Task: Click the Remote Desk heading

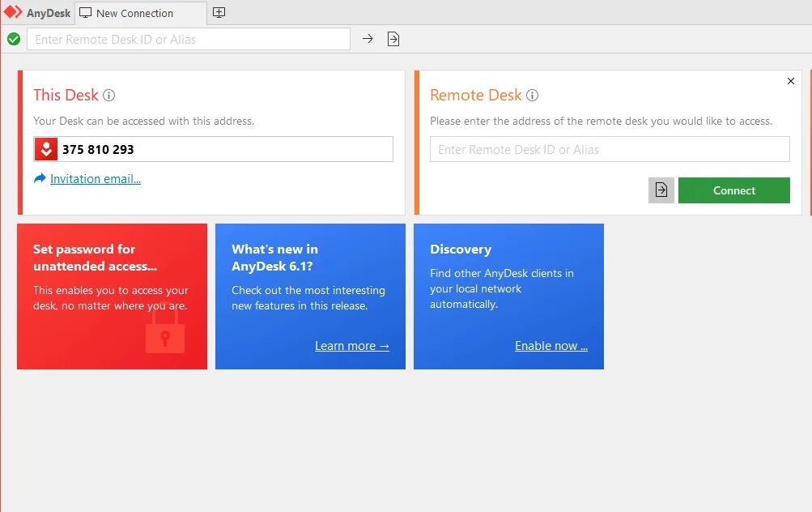Action: click(476, 96)
